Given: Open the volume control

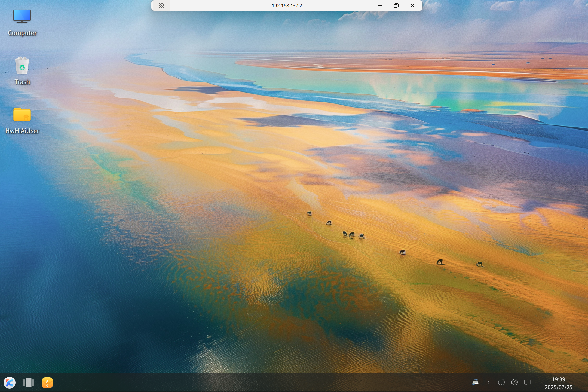Looking at the screenshot, I should tap(514, 382).
